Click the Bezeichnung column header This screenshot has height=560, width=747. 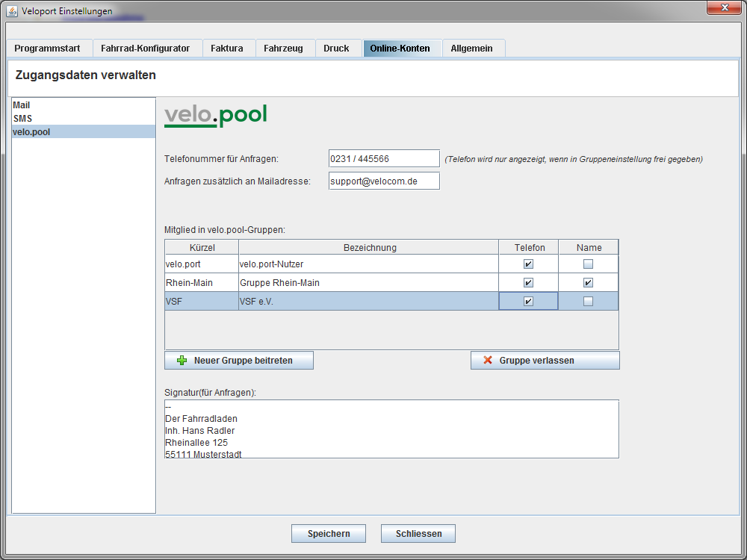tap(369, 248)
